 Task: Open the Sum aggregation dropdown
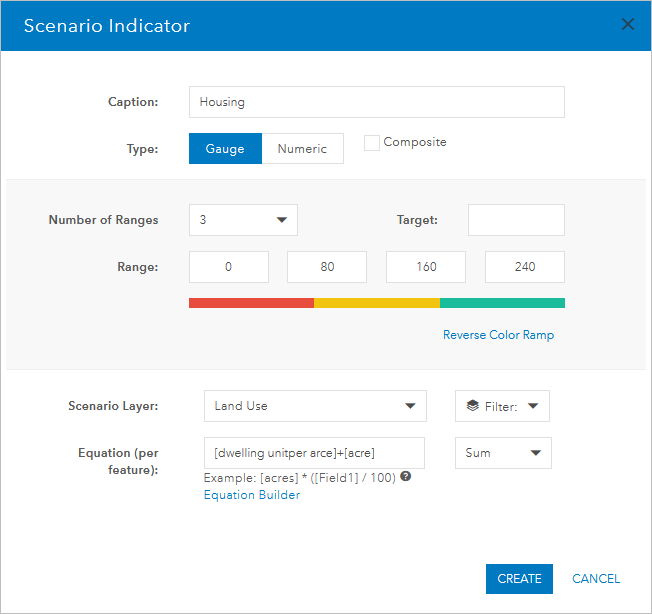pos(503,453)
